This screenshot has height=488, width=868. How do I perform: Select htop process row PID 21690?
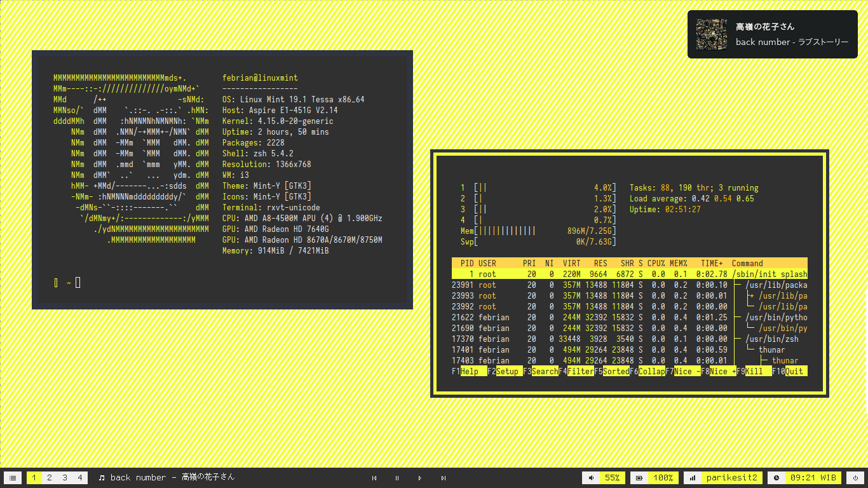630,328
